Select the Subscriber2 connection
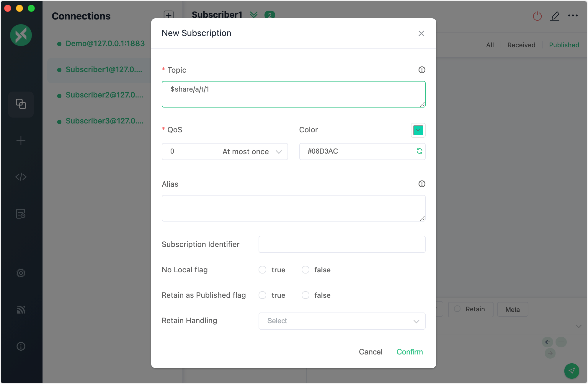Screen dimensions: 588x384 [x=104, y=95]
